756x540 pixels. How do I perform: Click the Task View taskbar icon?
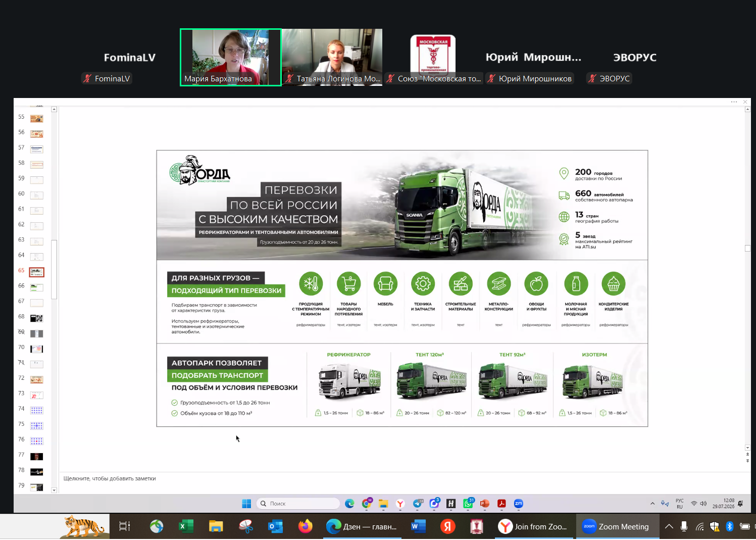(125, 527)
